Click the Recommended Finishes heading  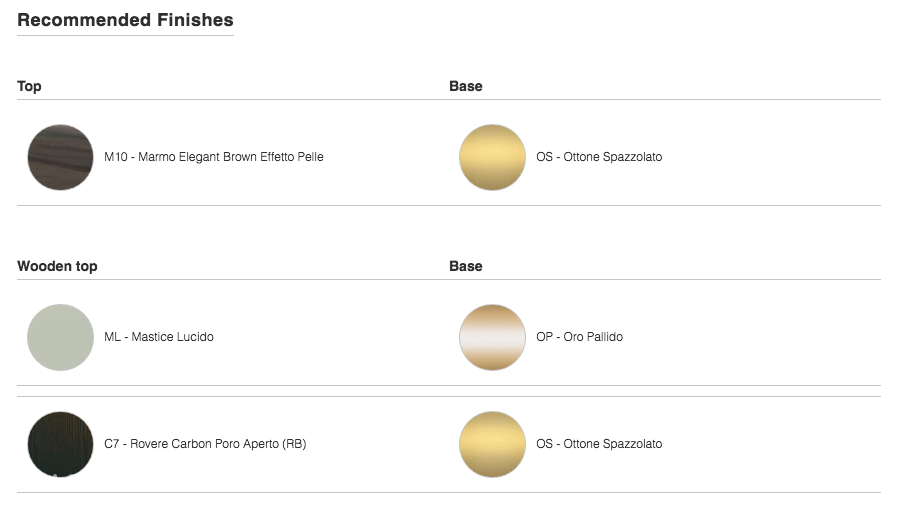tap(125, 20)
